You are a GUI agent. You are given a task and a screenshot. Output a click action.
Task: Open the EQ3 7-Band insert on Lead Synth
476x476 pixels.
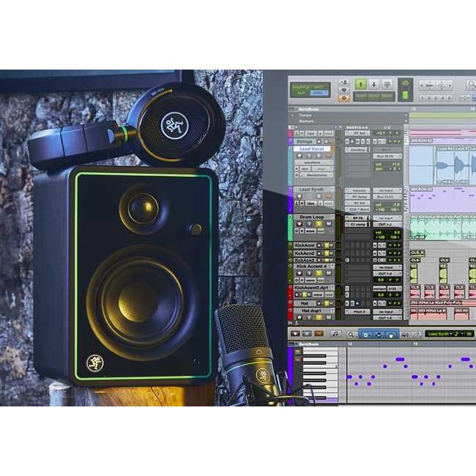coord(357,209)
